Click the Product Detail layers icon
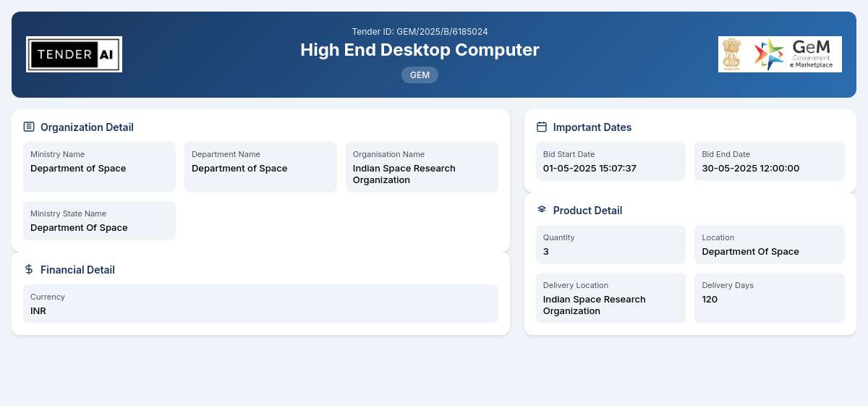 point(542,210)
